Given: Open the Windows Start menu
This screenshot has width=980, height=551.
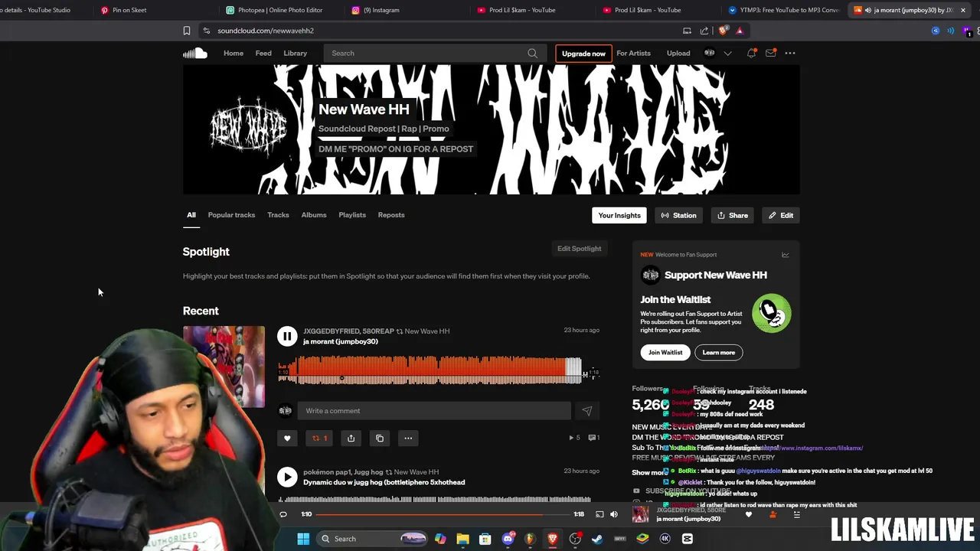Looking at the screenshot, I should pos(303,539).
